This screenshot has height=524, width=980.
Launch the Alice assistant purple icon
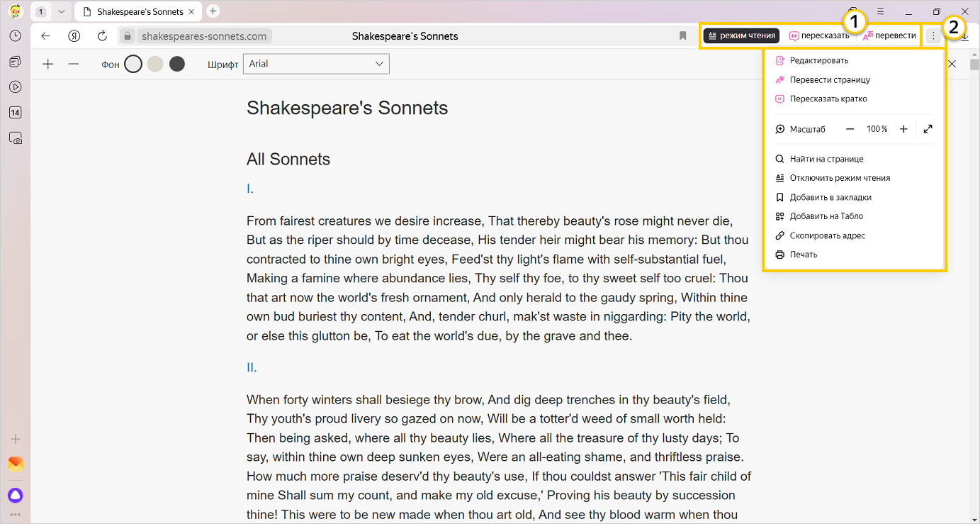point(16,495)
